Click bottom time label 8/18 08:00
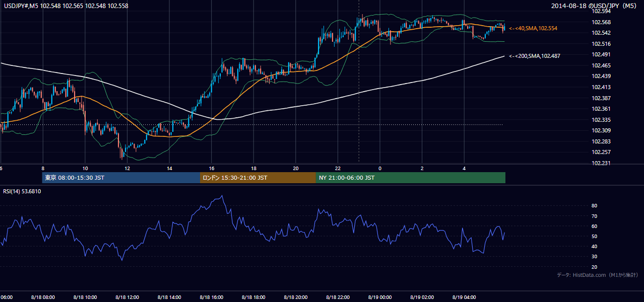Screen dimensions: 644x302 (43, 297)
